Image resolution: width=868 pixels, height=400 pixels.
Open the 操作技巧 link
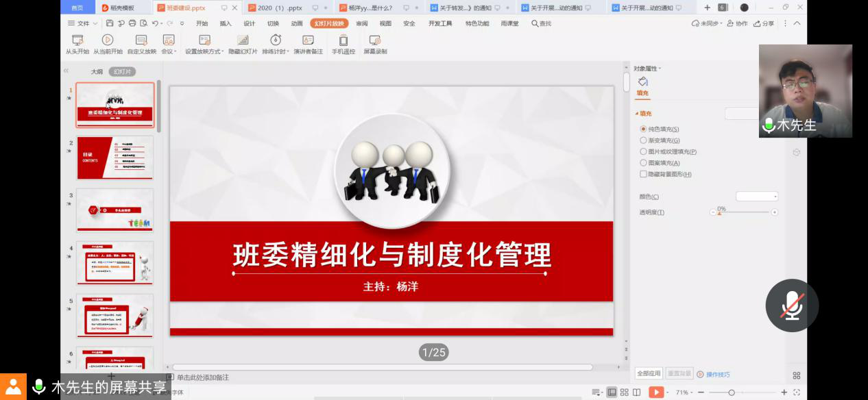point(717,375)
